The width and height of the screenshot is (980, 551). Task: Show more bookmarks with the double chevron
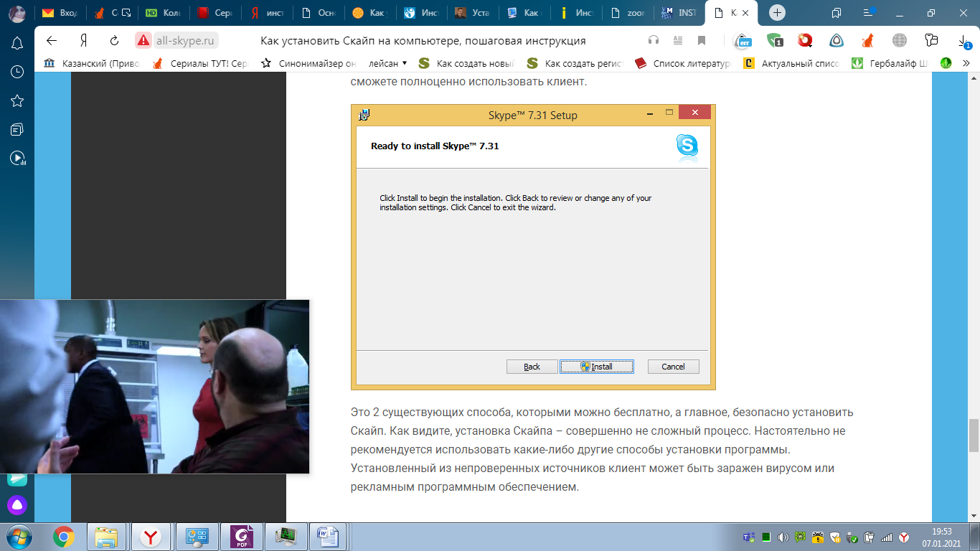[x=966, y=63]
